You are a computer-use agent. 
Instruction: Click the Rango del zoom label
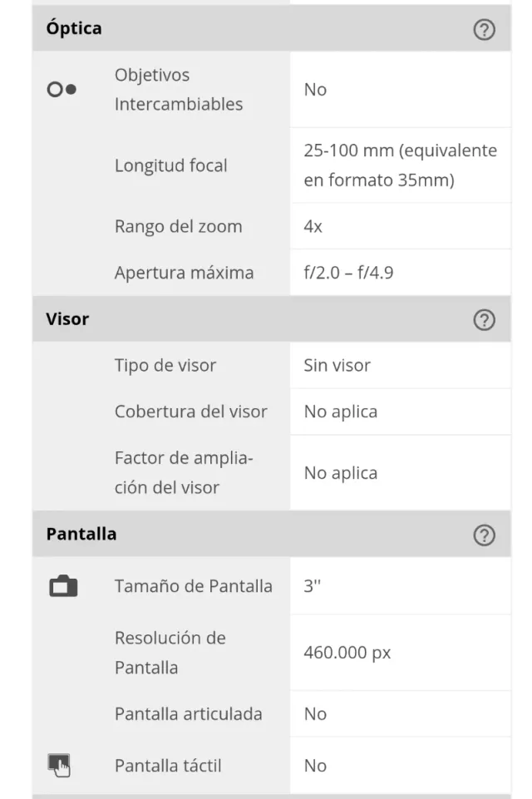click(x=178, y=226)
